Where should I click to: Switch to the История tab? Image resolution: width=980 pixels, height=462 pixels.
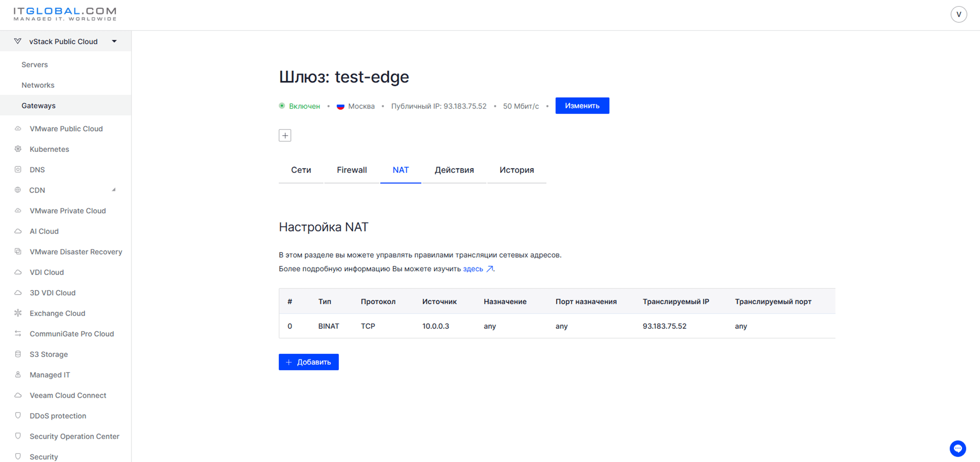coord(516,170)
